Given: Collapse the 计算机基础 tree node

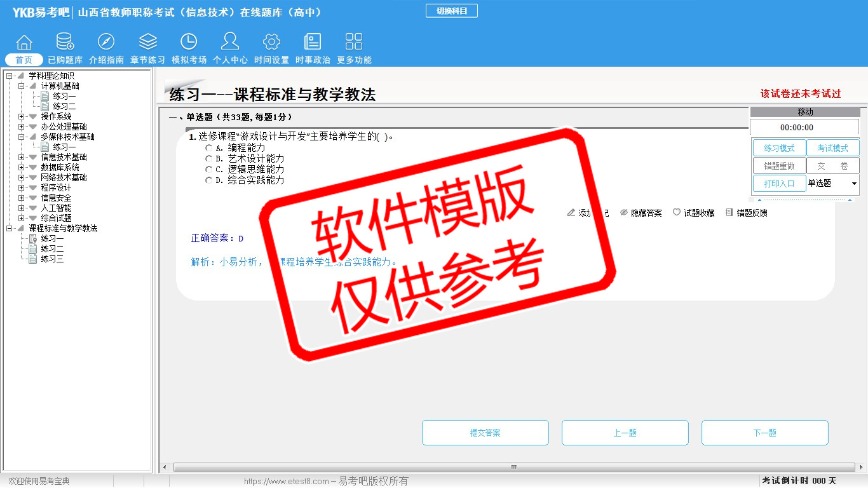Looking at the screenshot, I should point(22,86).
